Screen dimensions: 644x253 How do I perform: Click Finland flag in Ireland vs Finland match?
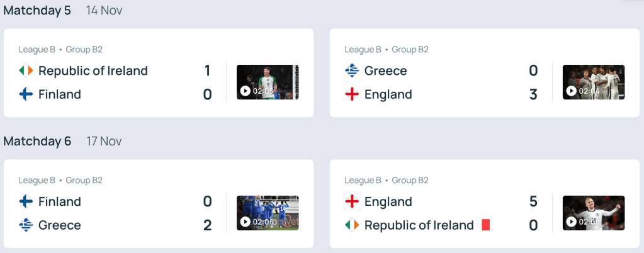click(26, 94)
